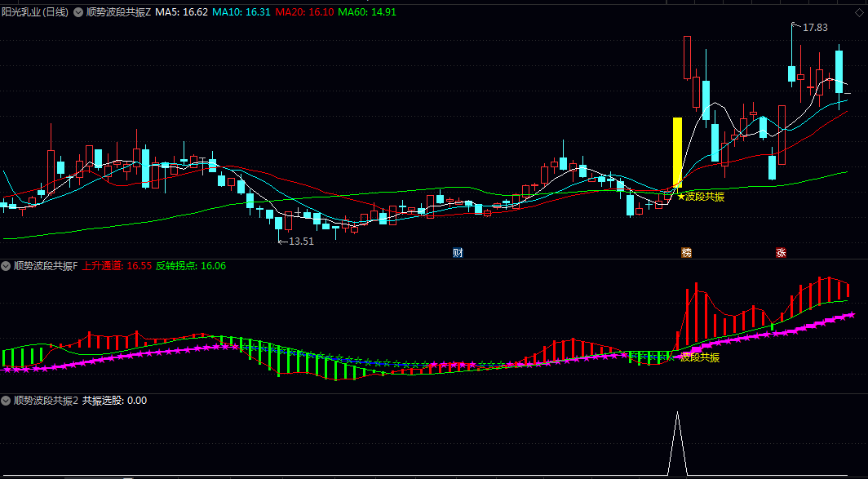Click the diamond icon at top-right corner
The height and width of the screenshot is (479, 868).
[859, 13]
